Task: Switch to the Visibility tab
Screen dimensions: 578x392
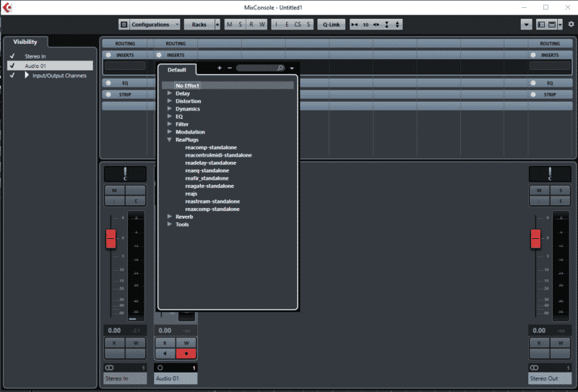Action: (x=25, y=42)
